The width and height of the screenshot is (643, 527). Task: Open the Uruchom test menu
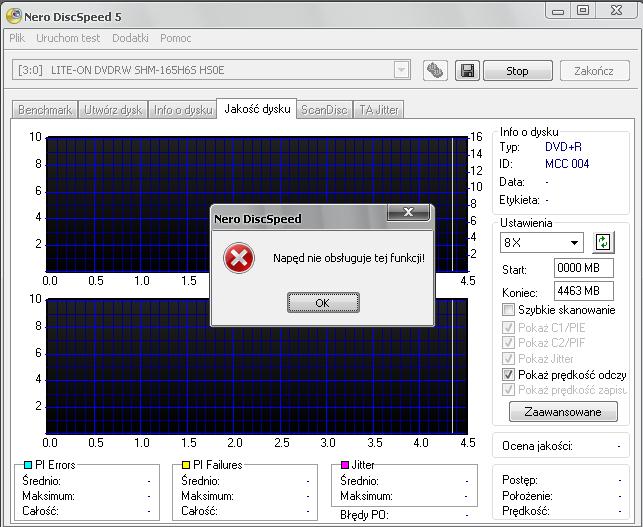click(68, 38)
